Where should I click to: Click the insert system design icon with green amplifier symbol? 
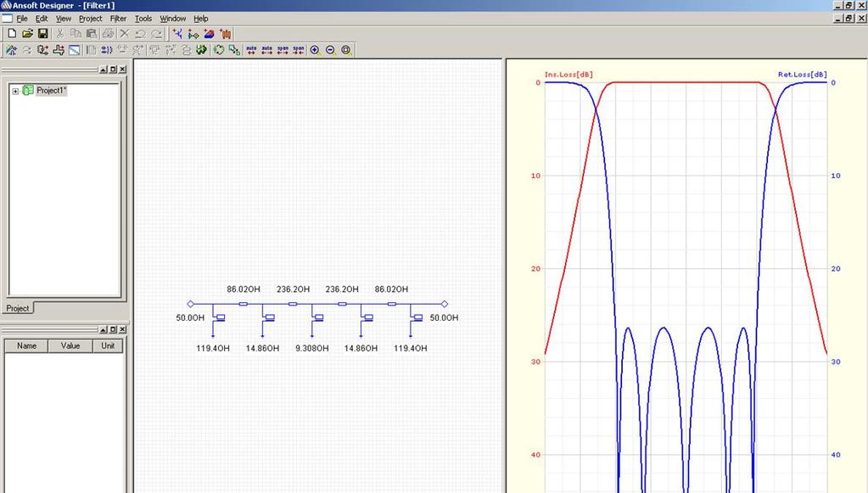coord(193,34)
